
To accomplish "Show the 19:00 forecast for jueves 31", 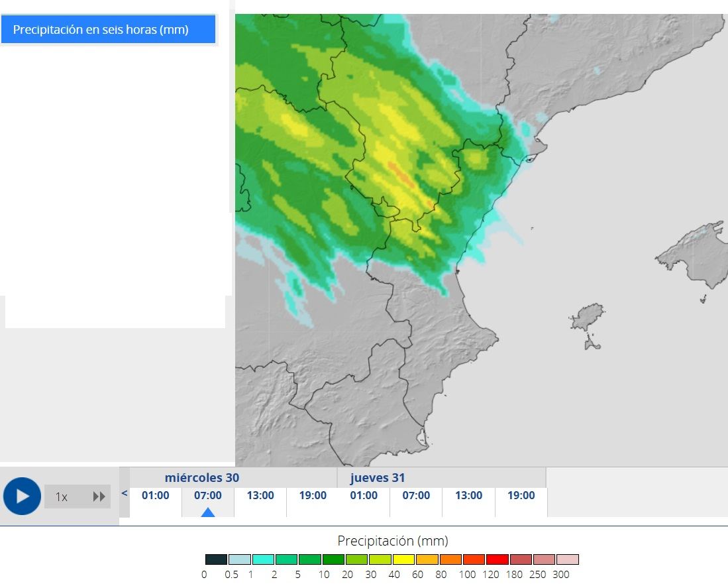I will click(x=521, y=496).
